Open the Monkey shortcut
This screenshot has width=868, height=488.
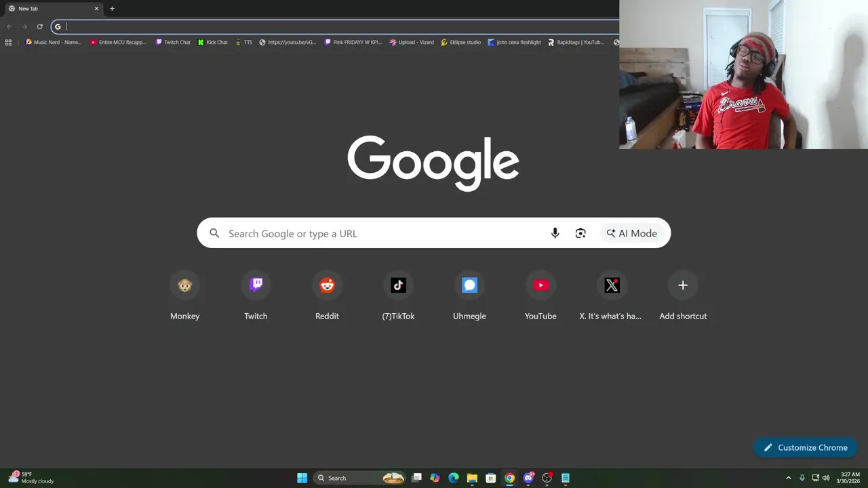click(184, 296)
